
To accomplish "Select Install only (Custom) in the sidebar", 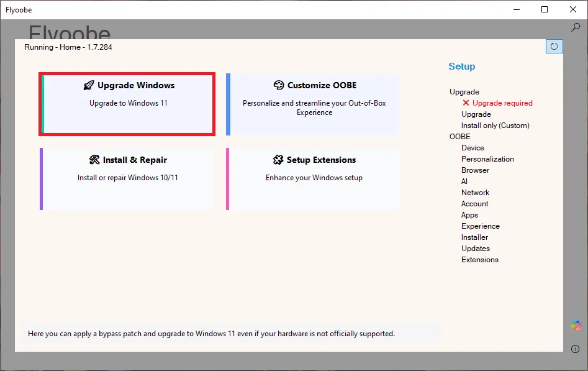I will (495, 126).
